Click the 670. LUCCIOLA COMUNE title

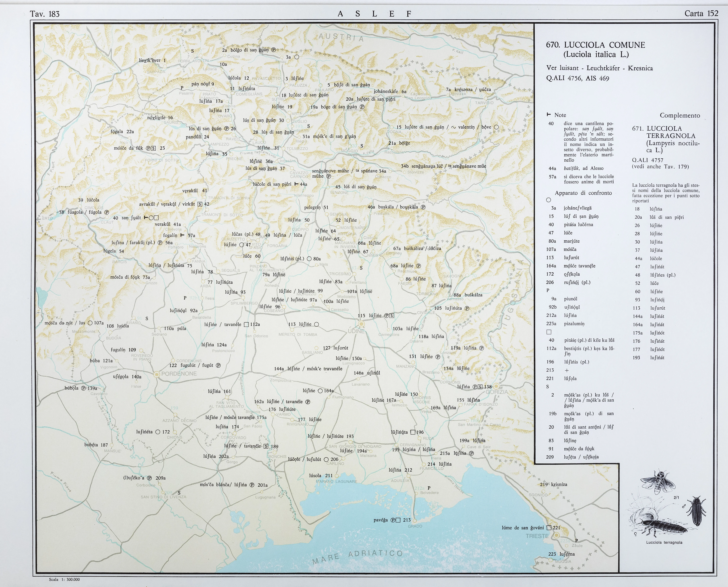coord(596,45)
